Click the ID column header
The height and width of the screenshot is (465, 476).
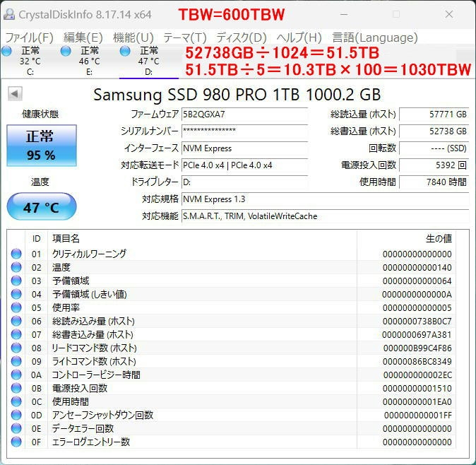tap(37, 238)
